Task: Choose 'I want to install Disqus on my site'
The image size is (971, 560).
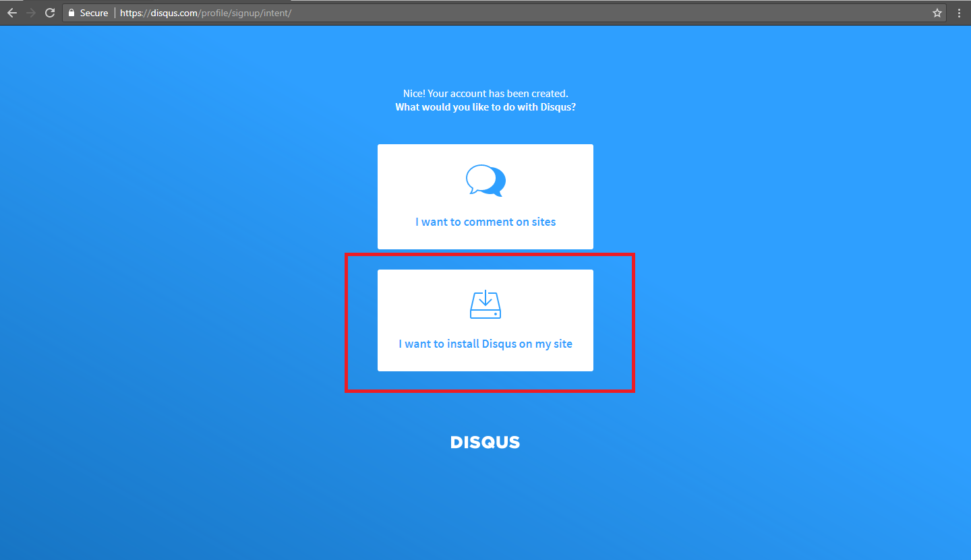Action: 486,320
